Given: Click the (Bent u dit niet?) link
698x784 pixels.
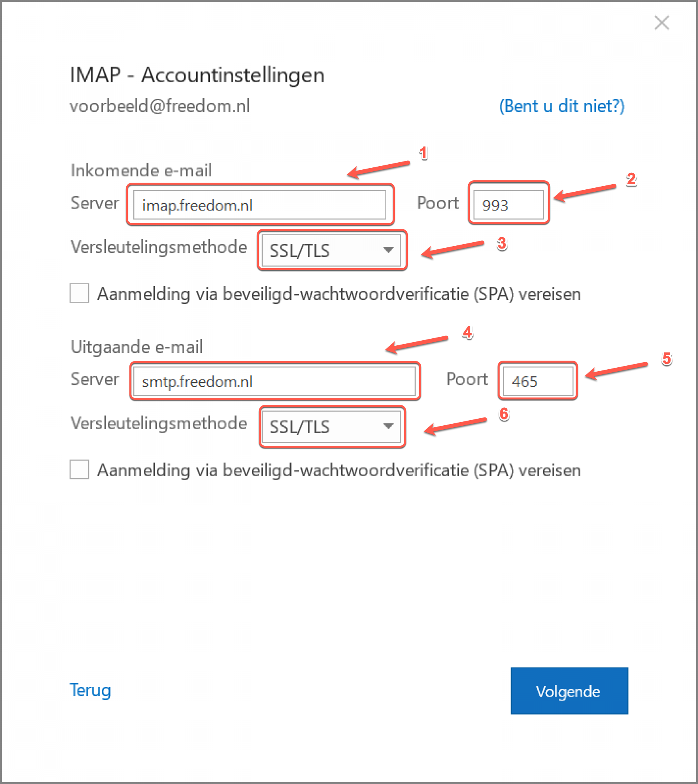Looking at the screenshot, I should [x=562, y=106].
